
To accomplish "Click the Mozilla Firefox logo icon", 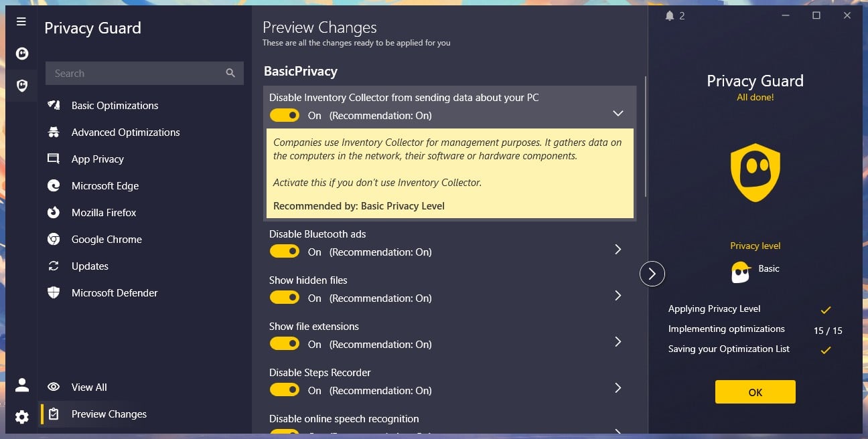I will pos(54,212).
